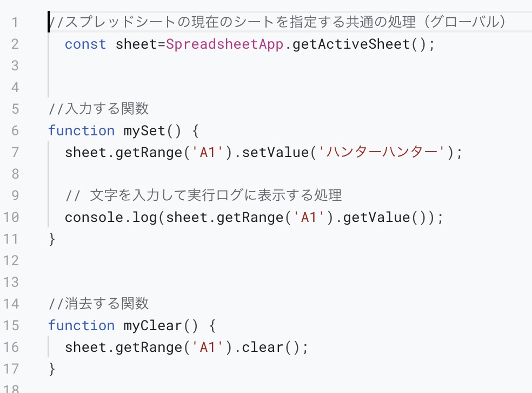Click line number 17 in the gutter

pyautogui.click(x=11, y=369)
